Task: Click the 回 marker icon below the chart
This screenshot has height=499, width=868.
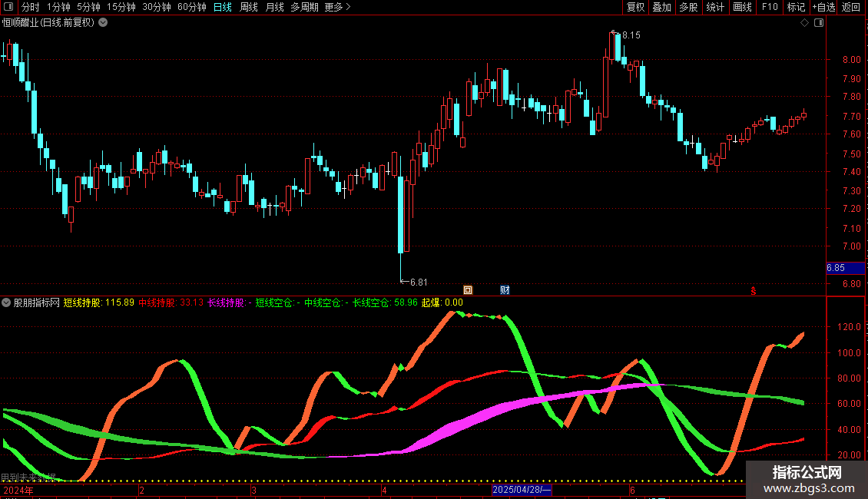Action: click(x=468, y=290)
